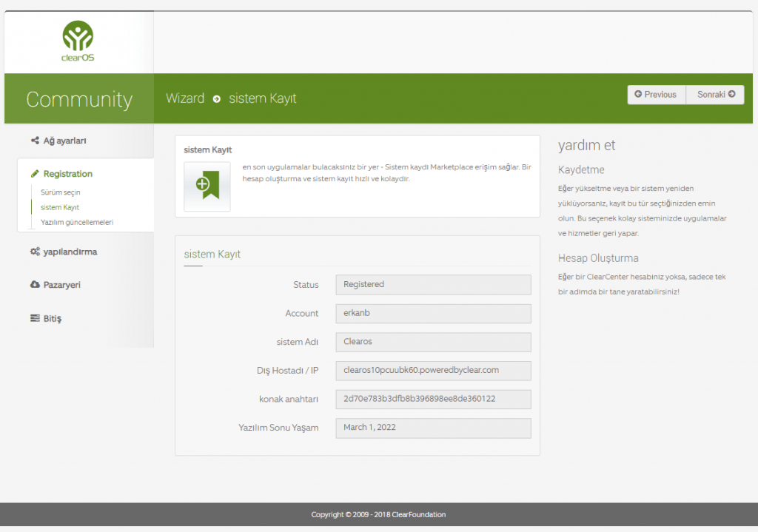Click the gears icon beside yapılandırma
The width and height of the screenshot is (758, 532).
click(35, 252)
